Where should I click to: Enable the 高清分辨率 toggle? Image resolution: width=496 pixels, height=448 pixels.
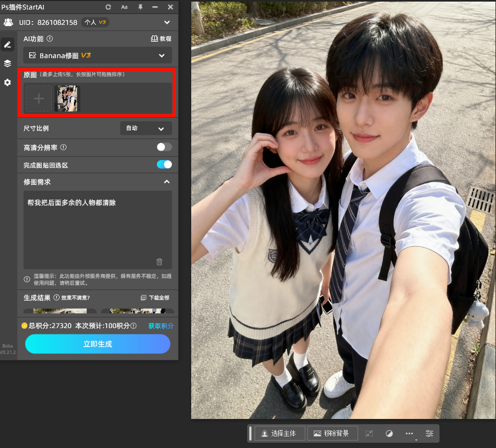tap(164, 147)
